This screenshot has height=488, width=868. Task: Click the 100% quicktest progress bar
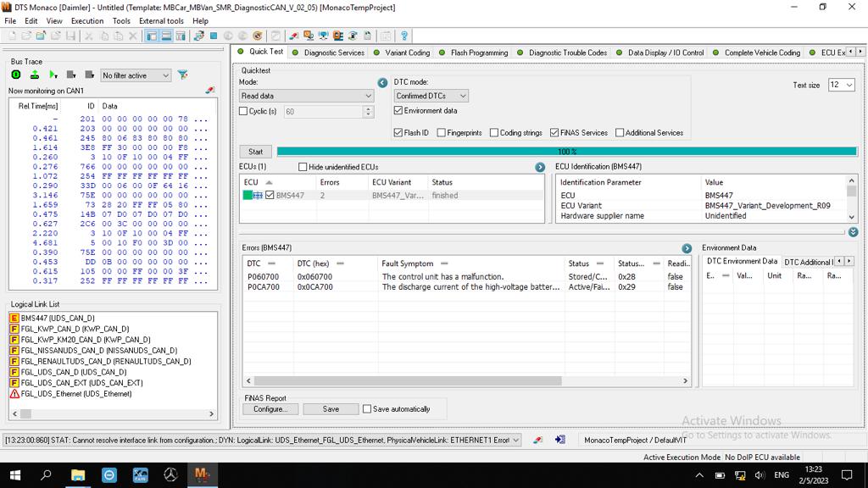pos(566,152)
